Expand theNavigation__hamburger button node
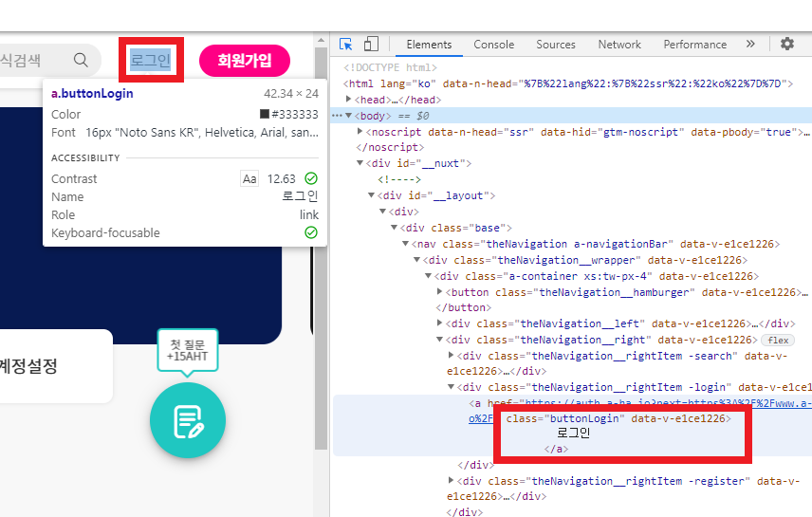812x517 pixels. [x=439, y=291]
